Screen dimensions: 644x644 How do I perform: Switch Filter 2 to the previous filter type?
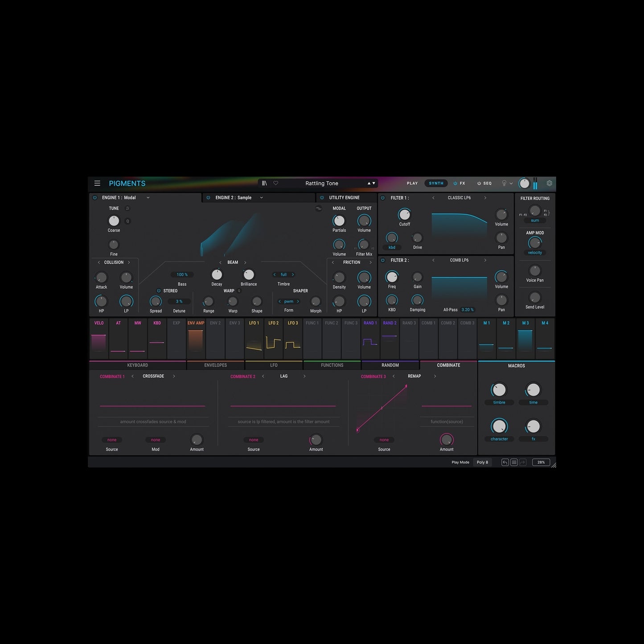coord(433,260)
